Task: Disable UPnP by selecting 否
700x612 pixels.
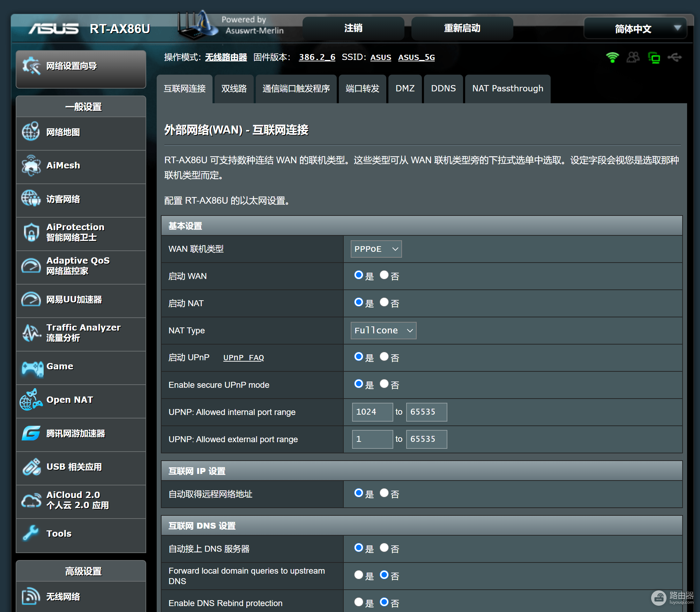Action: 384,357
